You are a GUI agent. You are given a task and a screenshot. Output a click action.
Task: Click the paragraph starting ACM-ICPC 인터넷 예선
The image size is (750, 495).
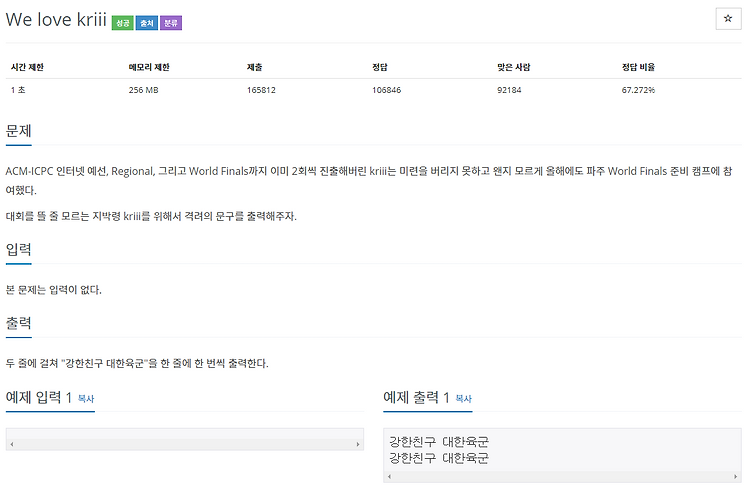(x=369, y=180)
